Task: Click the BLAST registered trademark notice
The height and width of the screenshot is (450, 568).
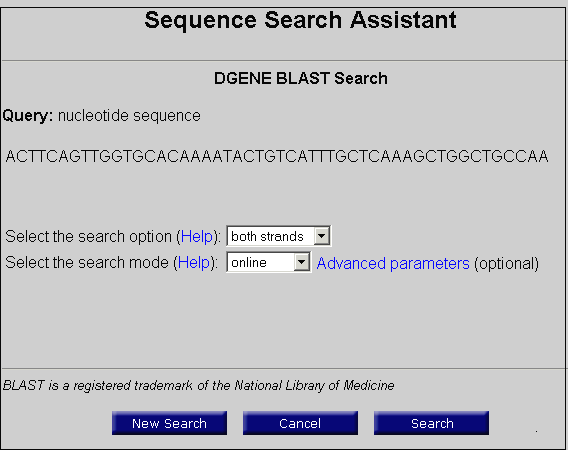Action: [199, 386]
